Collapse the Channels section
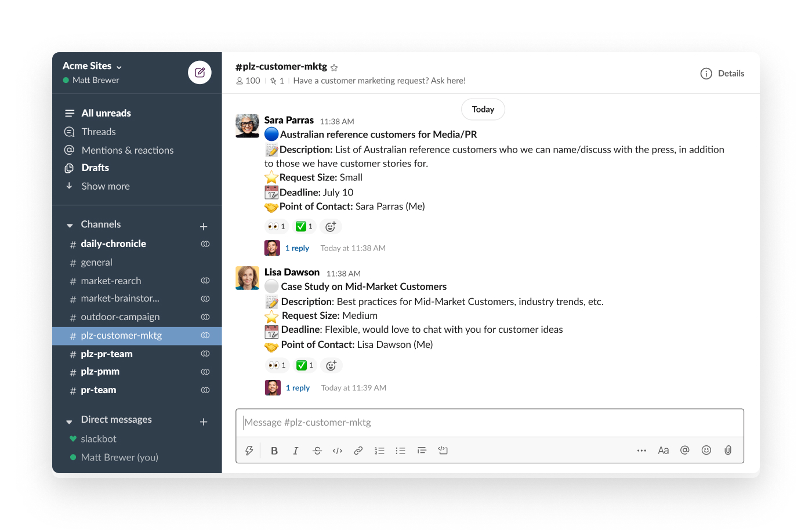This screenshot has height=530, width=812. click(x=70, y=225)
